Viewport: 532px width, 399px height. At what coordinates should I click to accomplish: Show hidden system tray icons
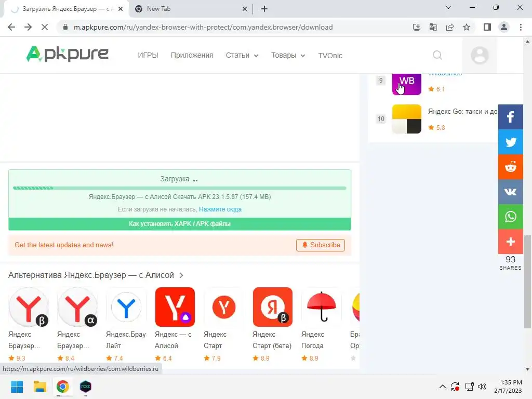[443, 387]
